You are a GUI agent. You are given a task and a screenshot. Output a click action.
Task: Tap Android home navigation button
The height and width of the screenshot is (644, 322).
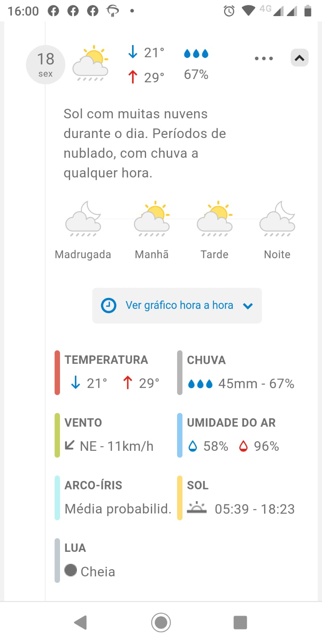click(x=161, y=622)
